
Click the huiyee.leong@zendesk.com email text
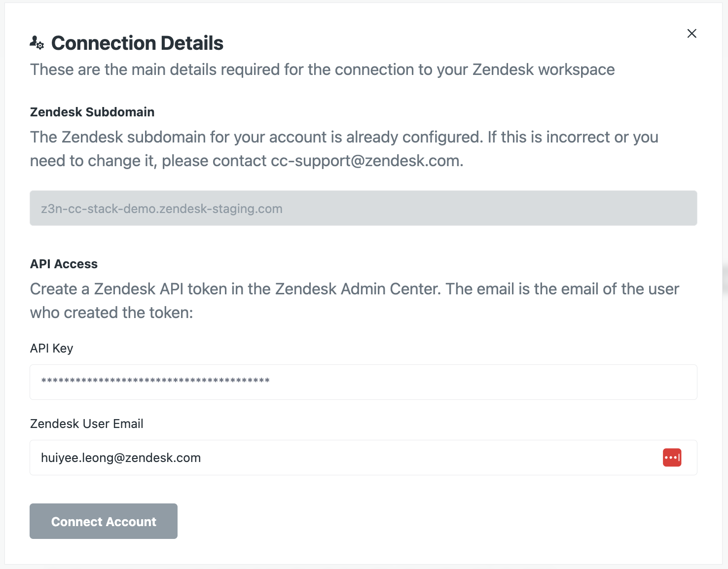121,458
